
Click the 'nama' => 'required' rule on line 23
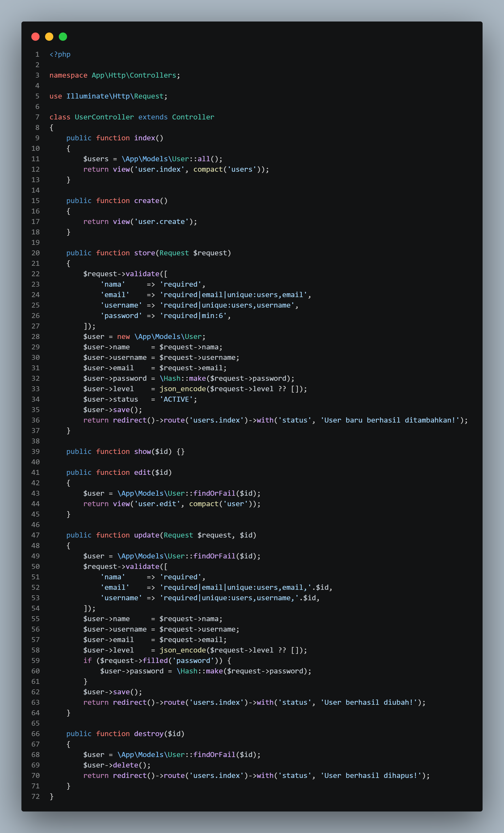coord(153,284)
